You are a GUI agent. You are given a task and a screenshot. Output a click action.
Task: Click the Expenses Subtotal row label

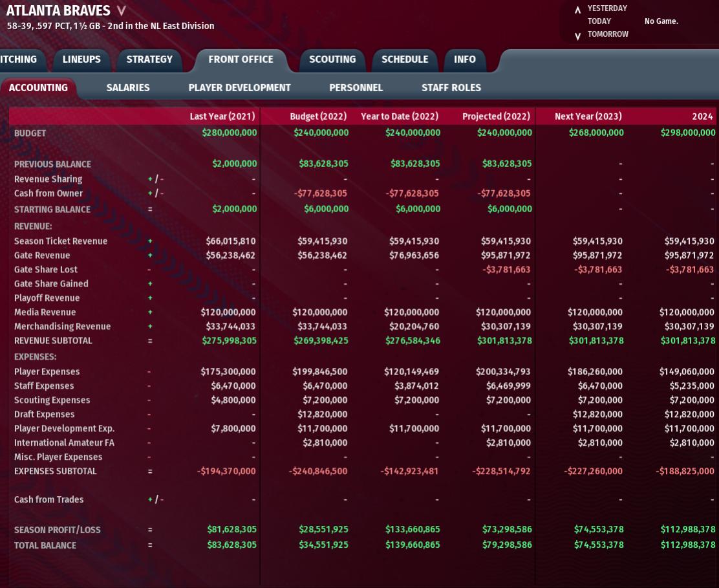[55, 471]
